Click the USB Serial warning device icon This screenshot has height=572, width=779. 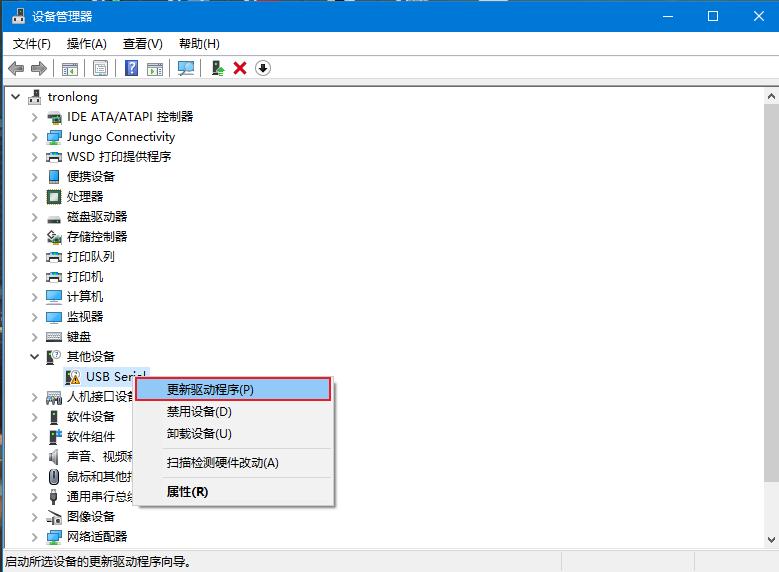coord(73,377)
